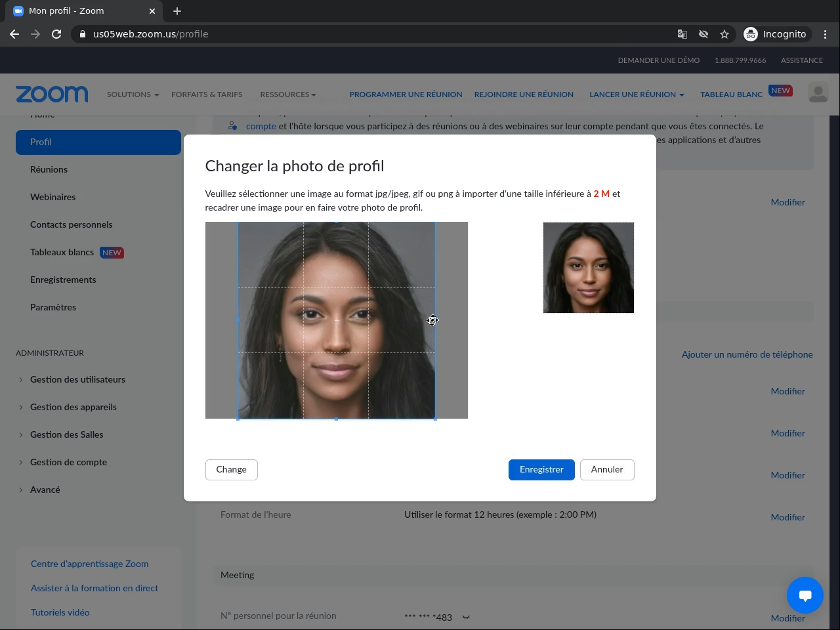
Task: Open Réunions in the sidebar
Action: 49,169
